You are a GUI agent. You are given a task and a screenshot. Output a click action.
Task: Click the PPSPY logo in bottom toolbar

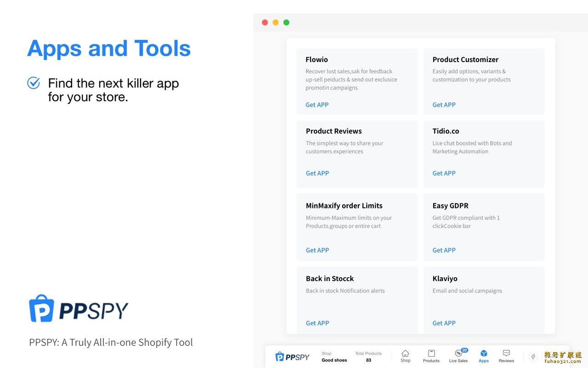click(292, 356)
